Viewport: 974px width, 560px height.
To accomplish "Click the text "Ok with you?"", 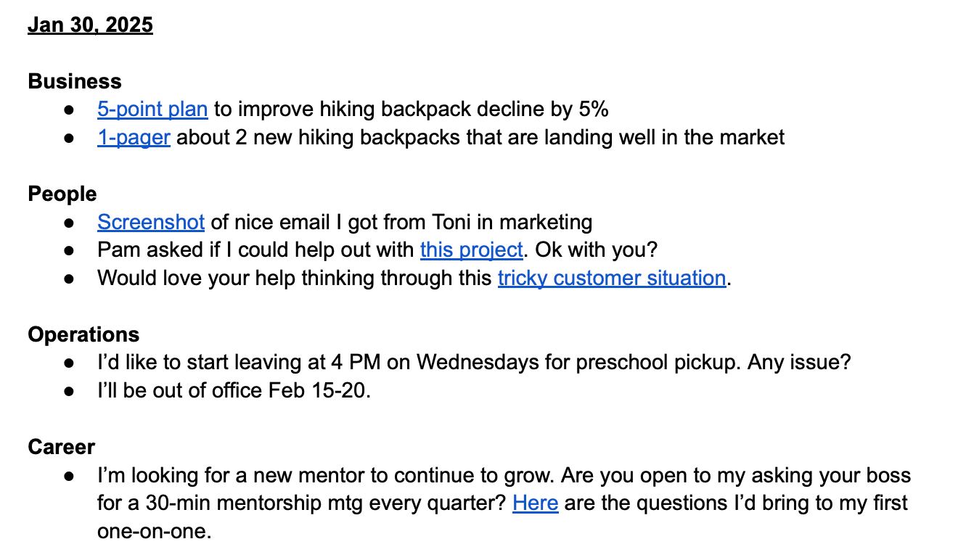I will (597, 250).
